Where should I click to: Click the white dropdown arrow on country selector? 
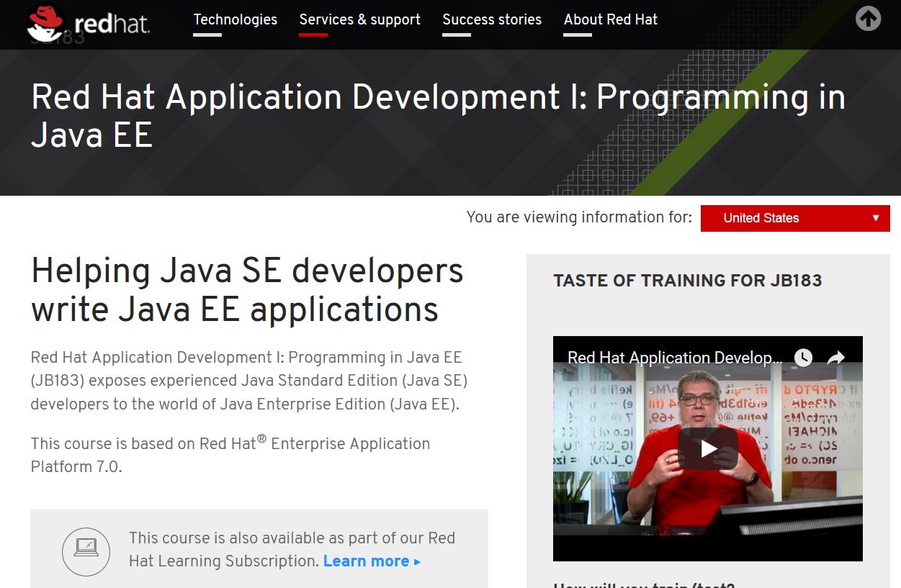point(876,218)
